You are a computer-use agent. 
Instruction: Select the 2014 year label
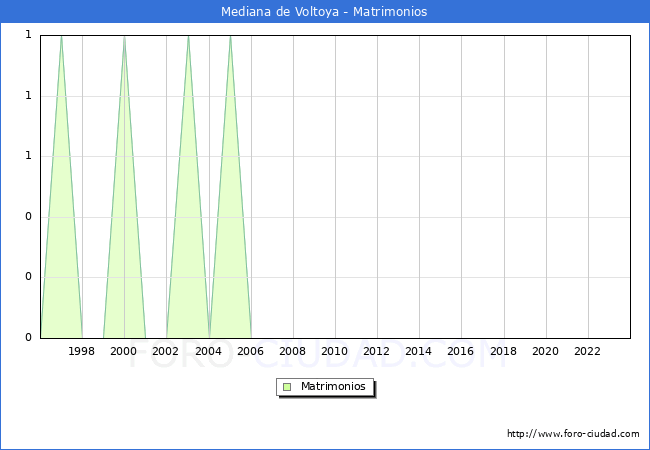tap(419, 351)
